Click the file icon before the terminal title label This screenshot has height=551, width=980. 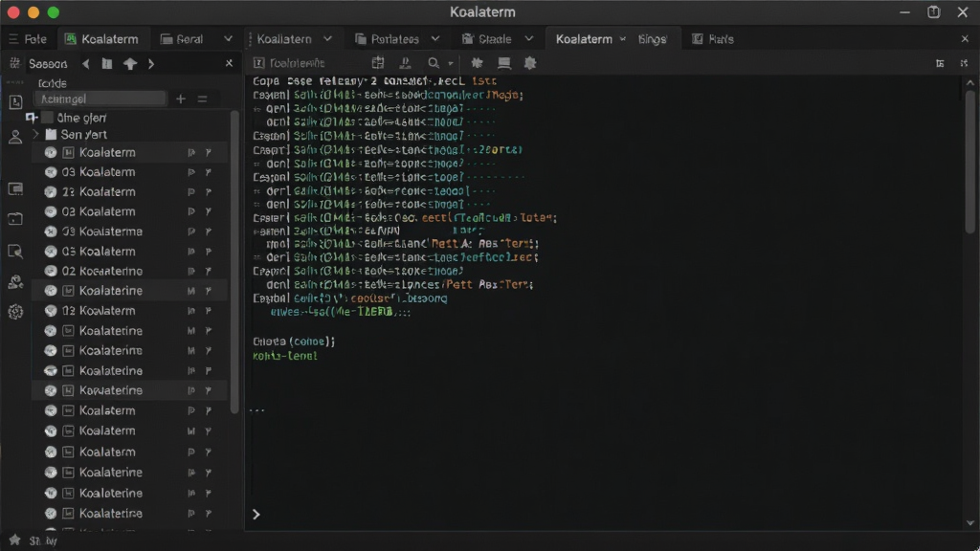point(258,62)
